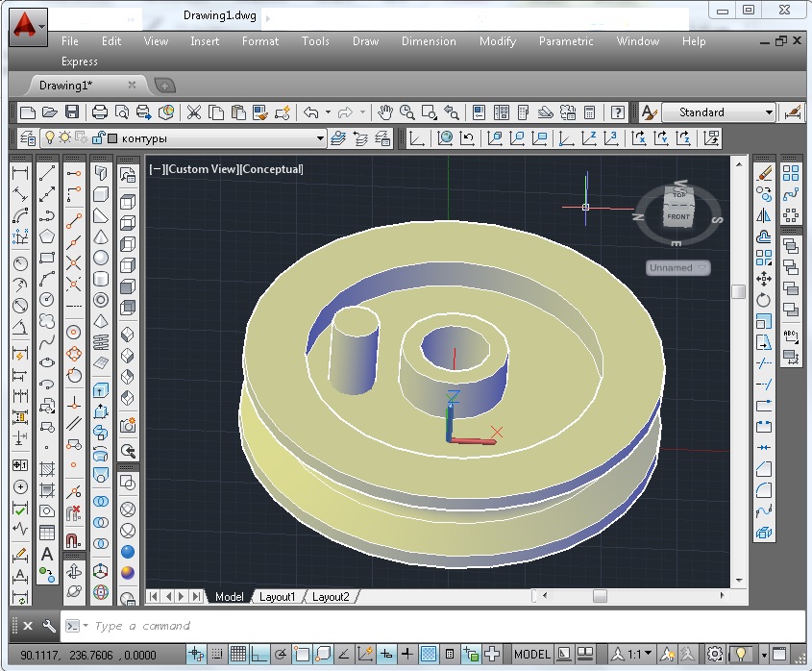Click the vertical scrollbar thumb
Image resolution: width=812 pixels, height=671 pixels.
point(738,291)
